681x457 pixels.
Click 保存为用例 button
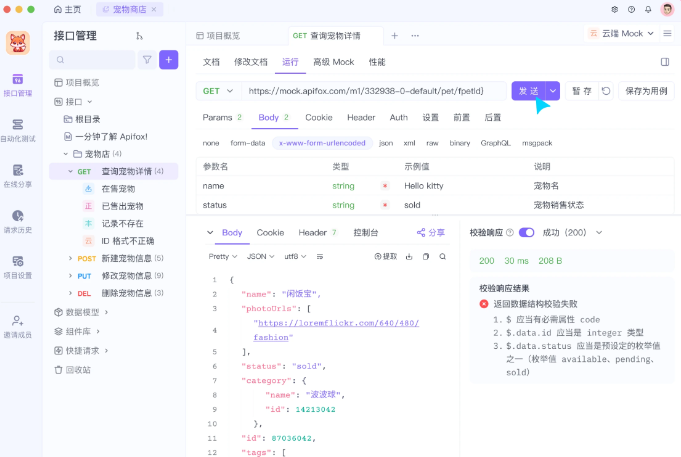pyautogui.click(x=646, y=91)
